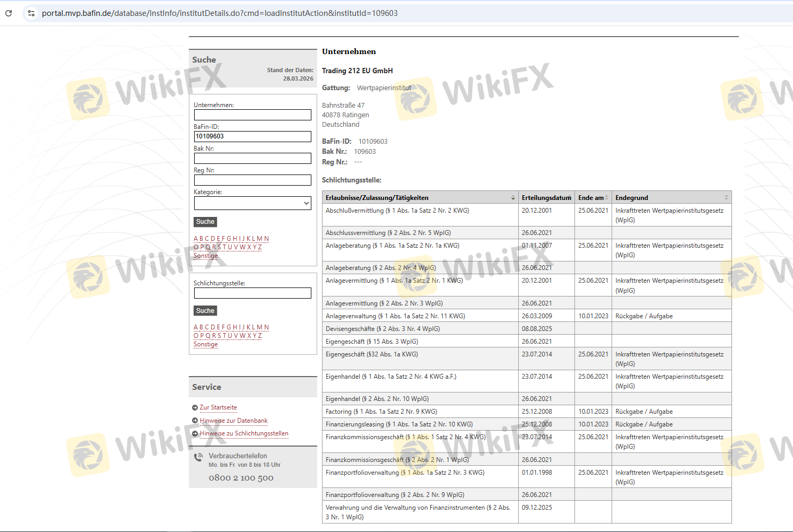This screenshot has height=532, width=793.
Task: Click Sonstige link under the company search letters
Action: 206,256
